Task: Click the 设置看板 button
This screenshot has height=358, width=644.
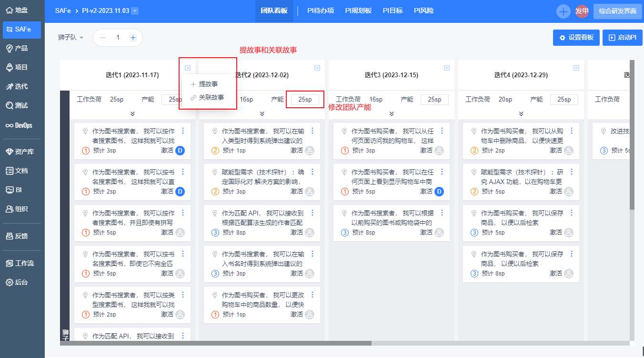Action: tap(576, 38)
